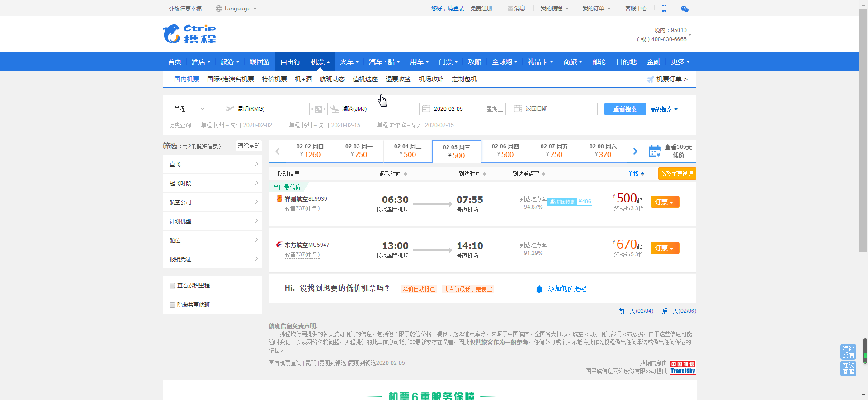Screen dimensions: 868x400
Task: Select 航班动态 sub-tab
Action: click(332, 79)
